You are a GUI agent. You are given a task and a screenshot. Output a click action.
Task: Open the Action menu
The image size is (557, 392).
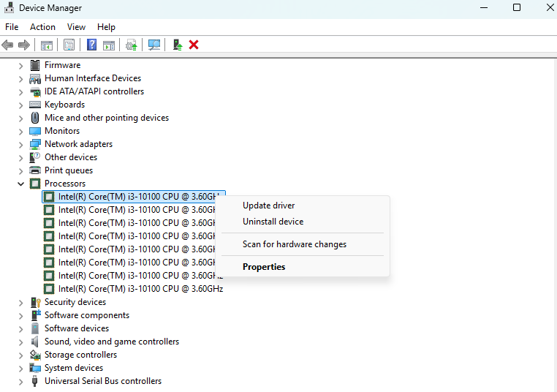(42, 27)
